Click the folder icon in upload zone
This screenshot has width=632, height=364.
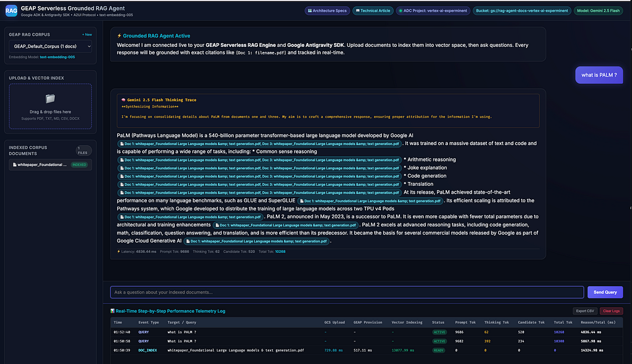pyautogui.click(x=50, y=98)
